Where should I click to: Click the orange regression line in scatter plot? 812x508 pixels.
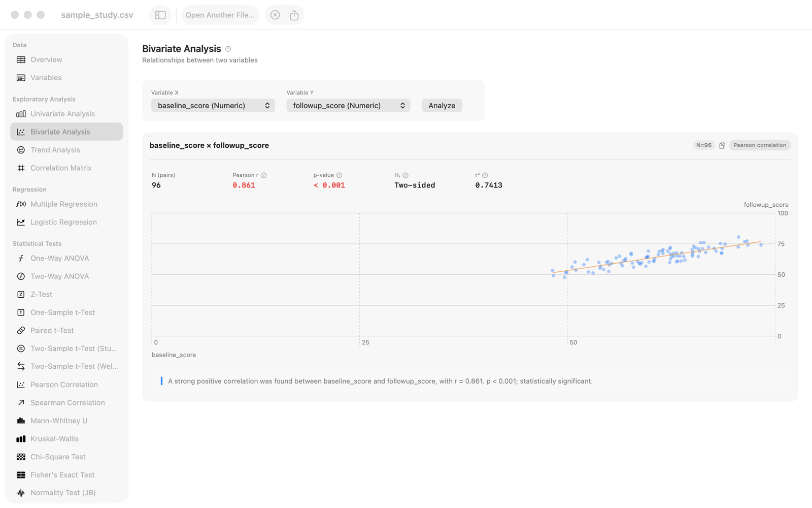click(657, 257)
